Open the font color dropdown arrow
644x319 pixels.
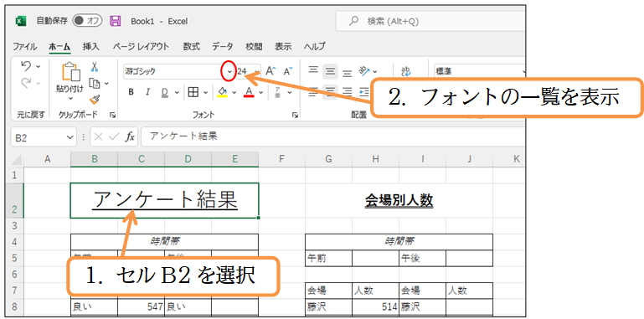click(x=260, y=92)
